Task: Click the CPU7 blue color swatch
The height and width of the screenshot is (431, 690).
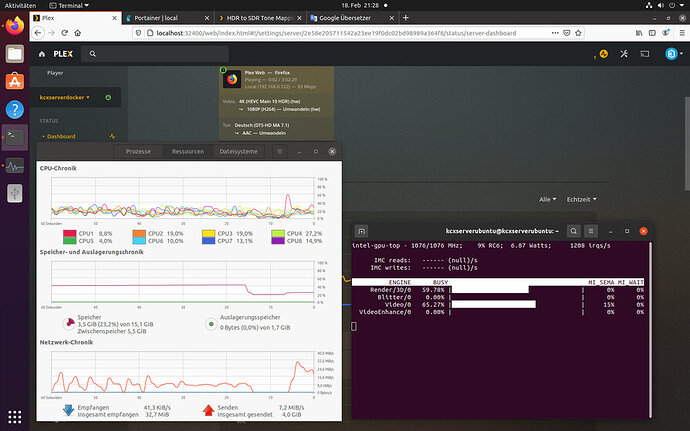Action: pos(209,241)
